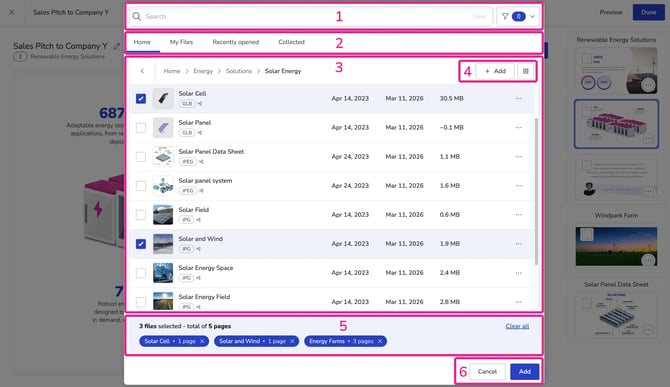Screen dimensions: 670x387
Task: Remove the Solar and Wind chip with its X
Action: tap(292, 341)
